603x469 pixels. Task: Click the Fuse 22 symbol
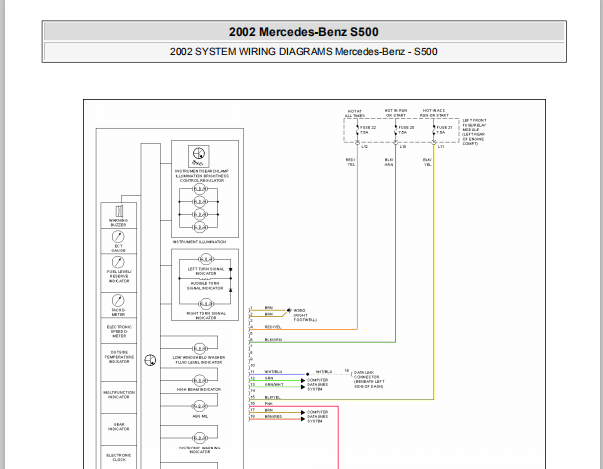[357, 130]
